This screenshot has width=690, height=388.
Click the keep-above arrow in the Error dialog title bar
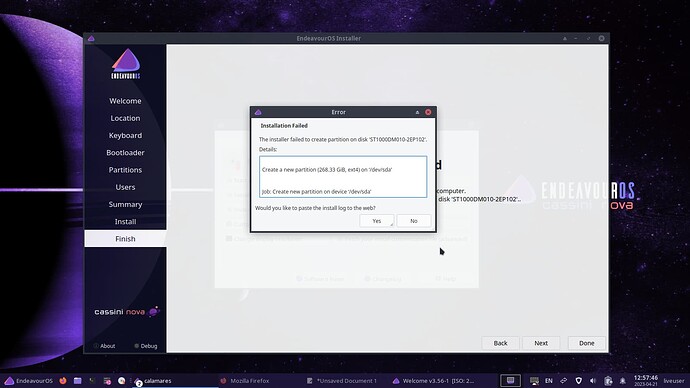[417, 112]
